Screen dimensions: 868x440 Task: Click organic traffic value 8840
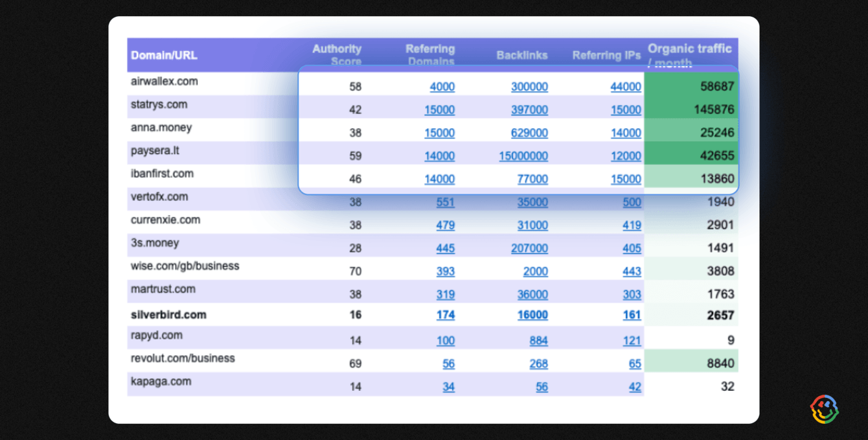(x=720, y=364)
